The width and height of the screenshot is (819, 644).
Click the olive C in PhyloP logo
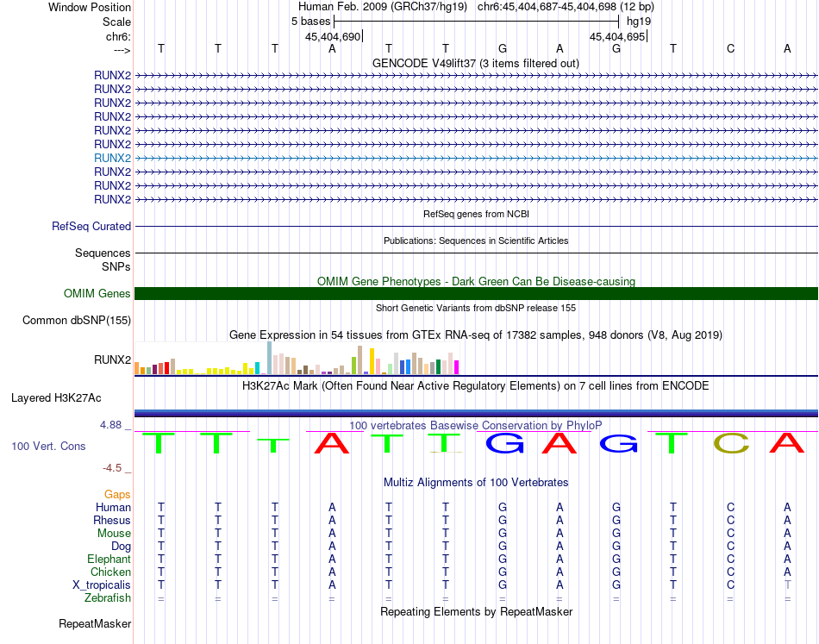tap(731, 442)
